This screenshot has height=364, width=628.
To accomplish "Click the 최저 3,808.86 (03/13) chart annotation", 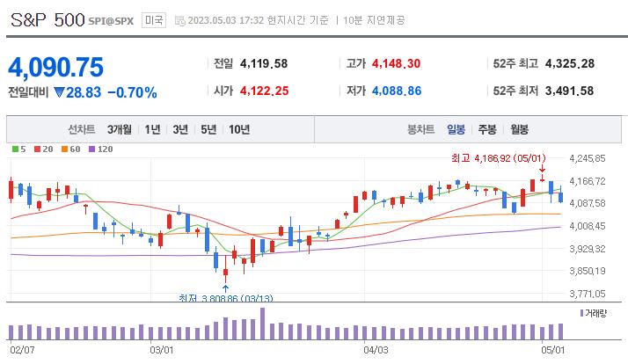I will 226,298.
